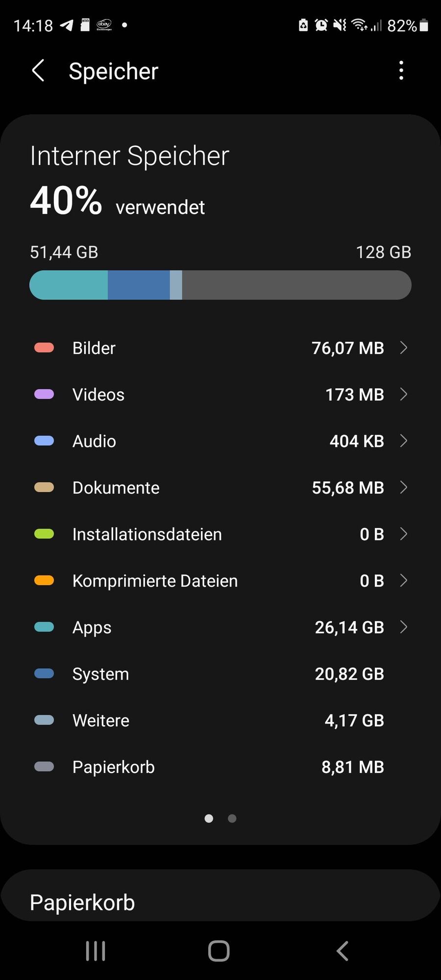Image resolution: width=441 pixels, height=980 pixels.
Task: Tap the battery icon in status bar
Action: tap(424, 25)
